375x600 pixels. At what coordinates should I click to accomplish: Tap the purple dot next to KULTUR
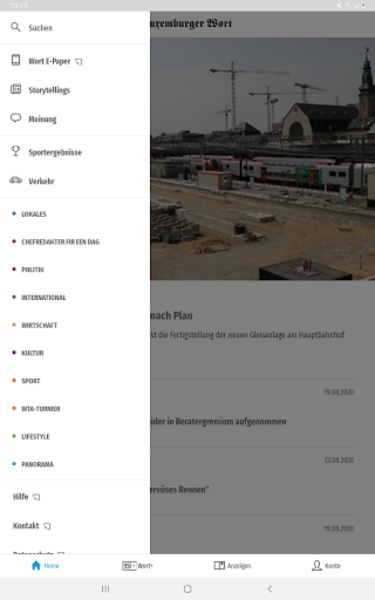pyautogui.click(x=14, y=352)
